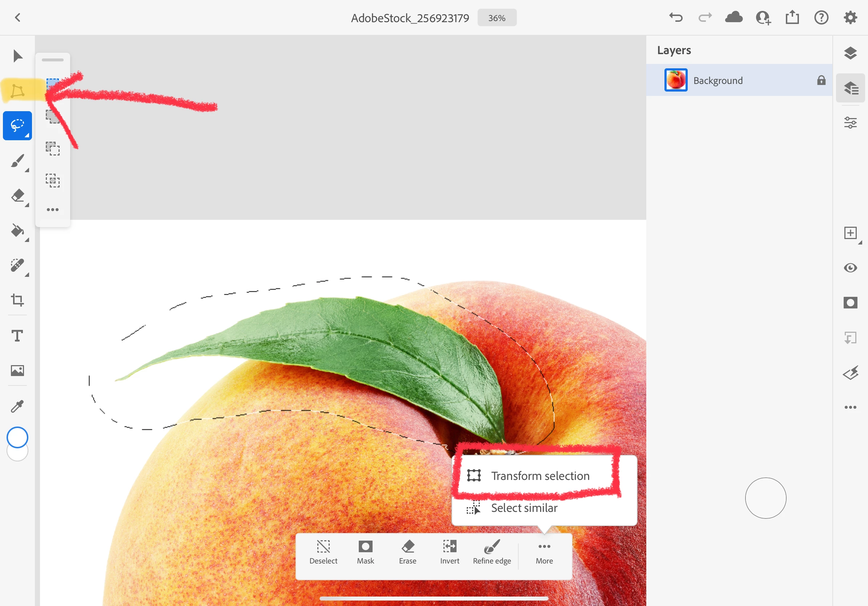Select the Eyedropper tool

tap(17, 406)
